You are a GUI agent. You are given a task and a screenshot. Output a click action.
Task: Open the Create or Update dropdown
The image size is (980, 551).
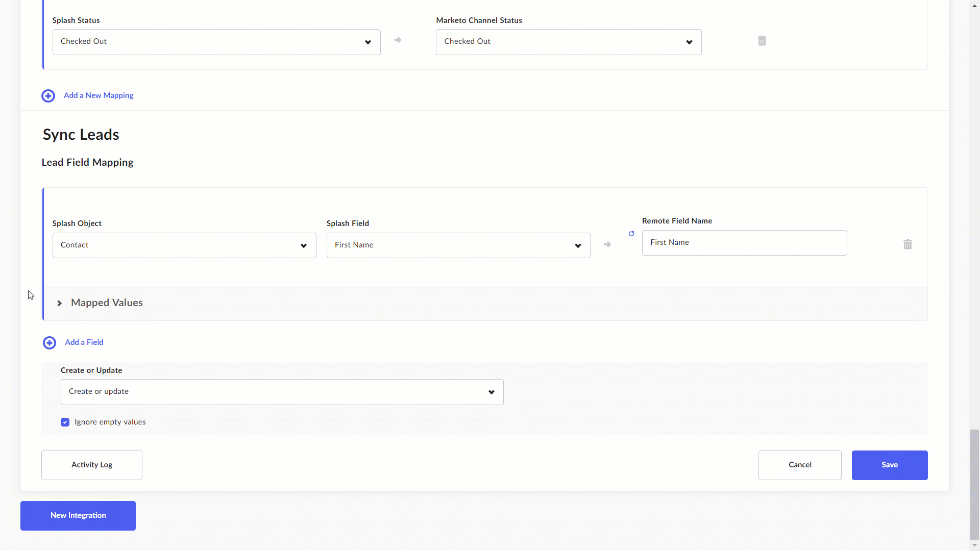(282, 392)
